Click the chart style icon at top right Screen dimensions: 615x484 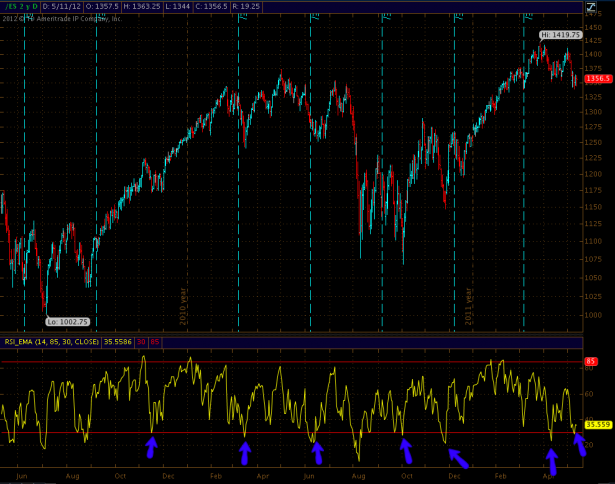pyautogui.click(x=591, y=7)
